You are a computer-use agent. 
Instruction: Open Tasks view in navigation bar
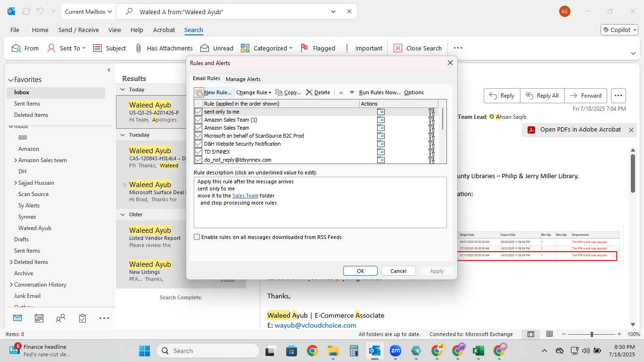(83, 318)
